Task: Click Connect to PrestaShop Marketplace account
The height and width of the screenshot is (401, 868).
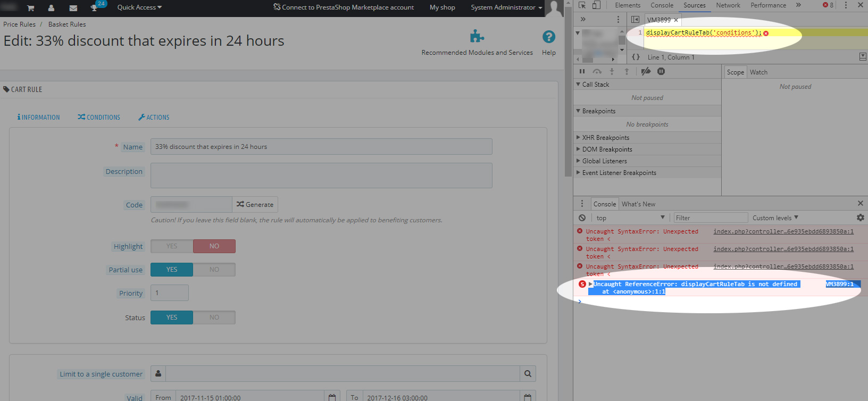Action: 344,7
